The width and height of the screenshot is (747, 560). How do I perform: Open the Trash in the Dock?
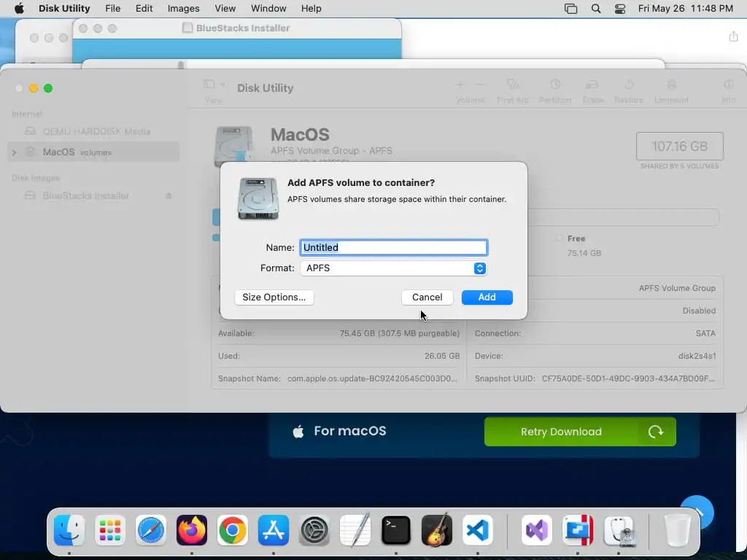tap(678, 530)
